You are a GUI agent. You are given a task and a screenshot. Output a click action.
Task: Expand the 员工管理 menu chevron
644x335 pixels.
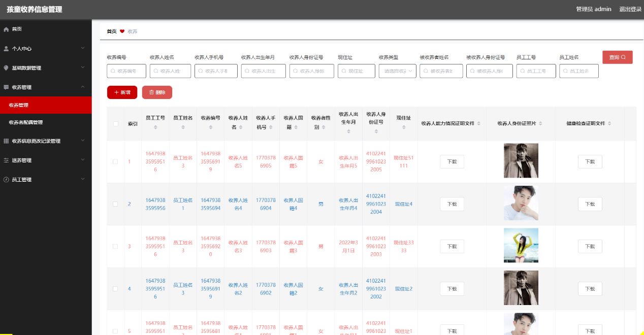[x=83, y=180]
